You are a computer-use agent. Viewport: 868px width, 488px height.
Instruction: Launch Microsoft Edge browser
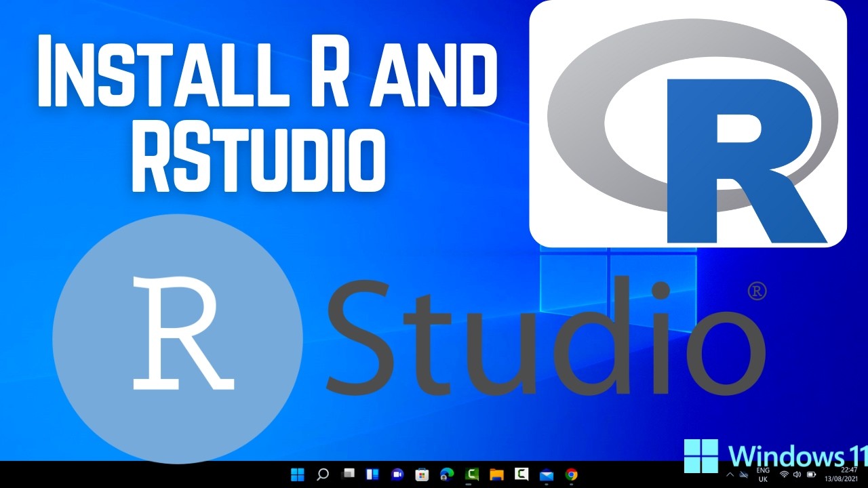447,474
